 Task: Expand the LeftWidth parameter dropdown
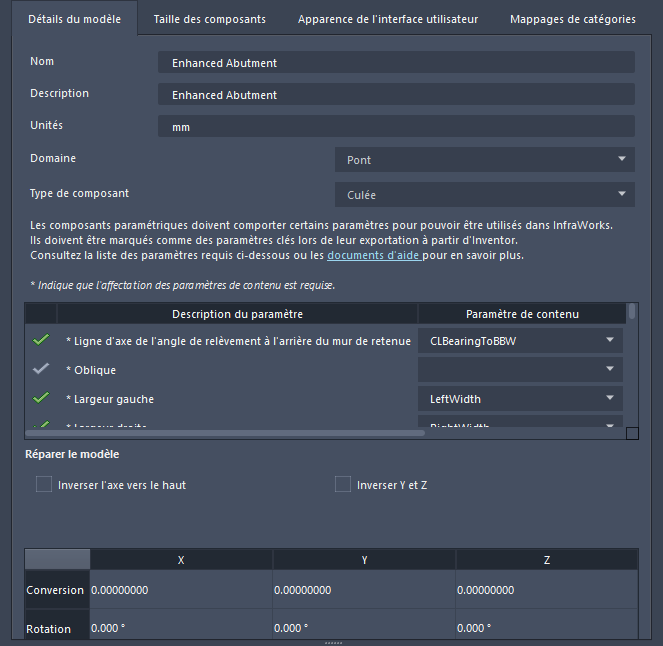point(520,399)
